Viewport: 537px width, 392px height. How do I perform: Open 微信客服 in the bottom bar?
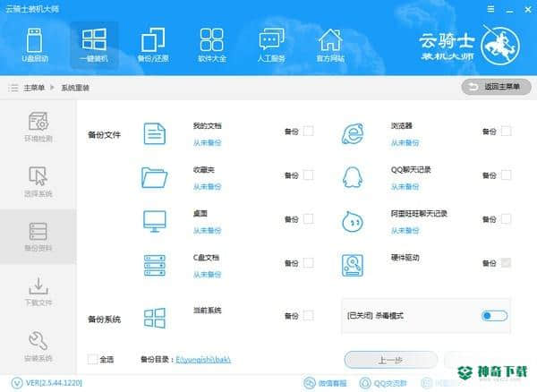tap(325, 383)
